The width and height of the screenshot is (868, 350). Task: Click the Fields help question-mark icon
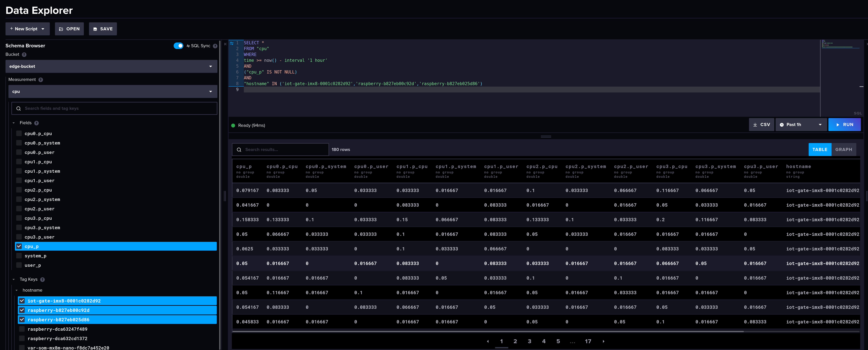36,123
